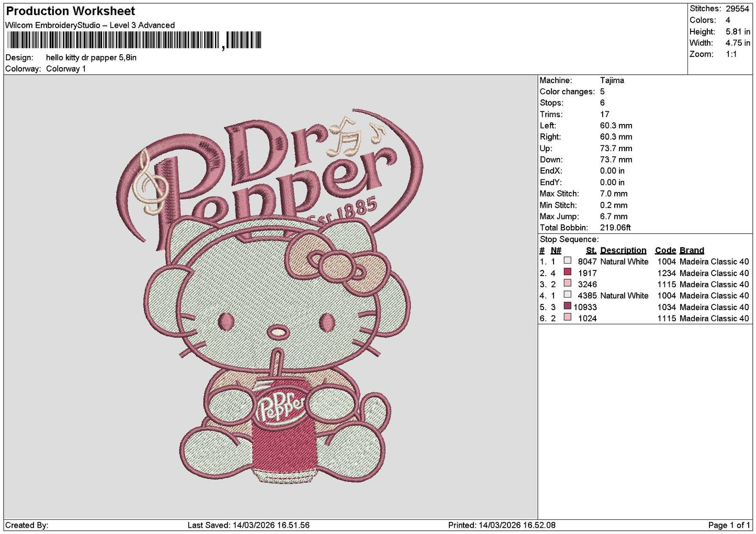
Task: Click the white swatch for stop 4
Action: point(568,295)
